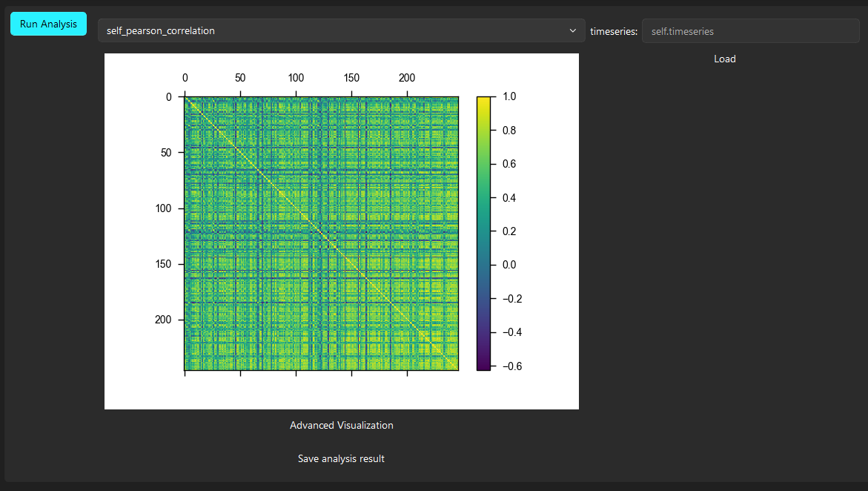
Task: Select the teal middle section of the colorbar
Action: coord(483,231)
